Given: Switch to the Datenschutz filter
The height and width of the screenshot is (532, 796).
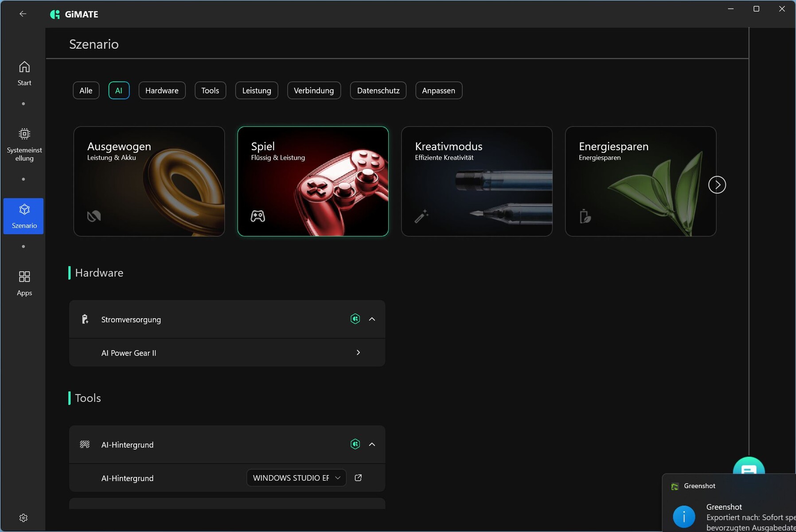Looking at the screenshot, I should [378, 90].
